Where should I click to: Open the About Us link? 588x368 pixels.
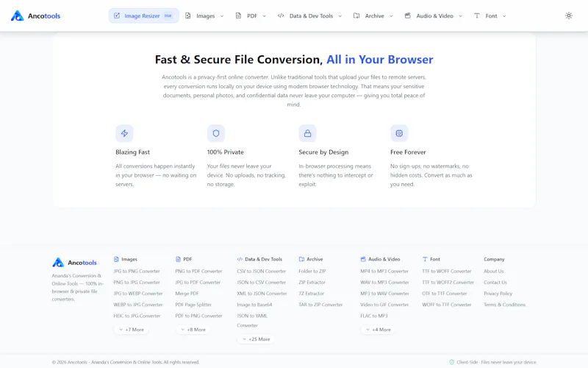[493, 271]
